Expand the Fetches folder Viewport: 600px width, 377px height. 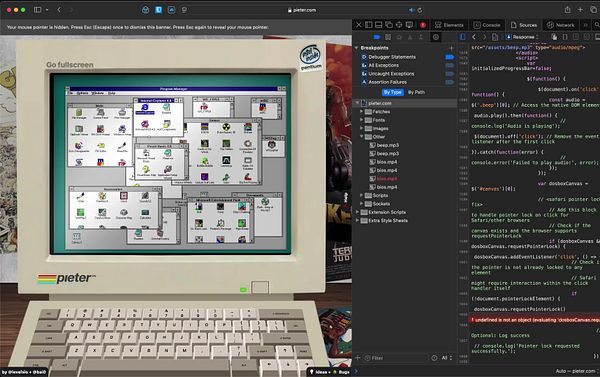coord(362,112)
